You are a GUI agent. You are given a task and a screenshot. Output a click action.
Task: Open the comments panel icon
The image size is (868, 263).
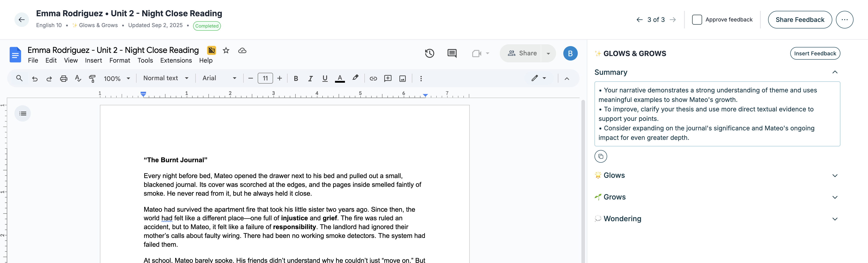452,53
